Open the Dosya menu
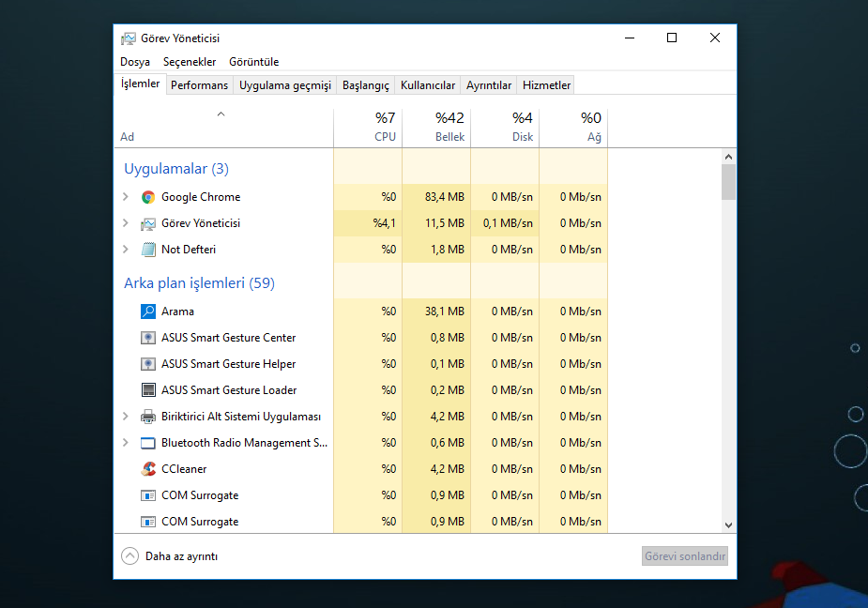The height and width of the screenshot is (608, 868). (135, 62)
